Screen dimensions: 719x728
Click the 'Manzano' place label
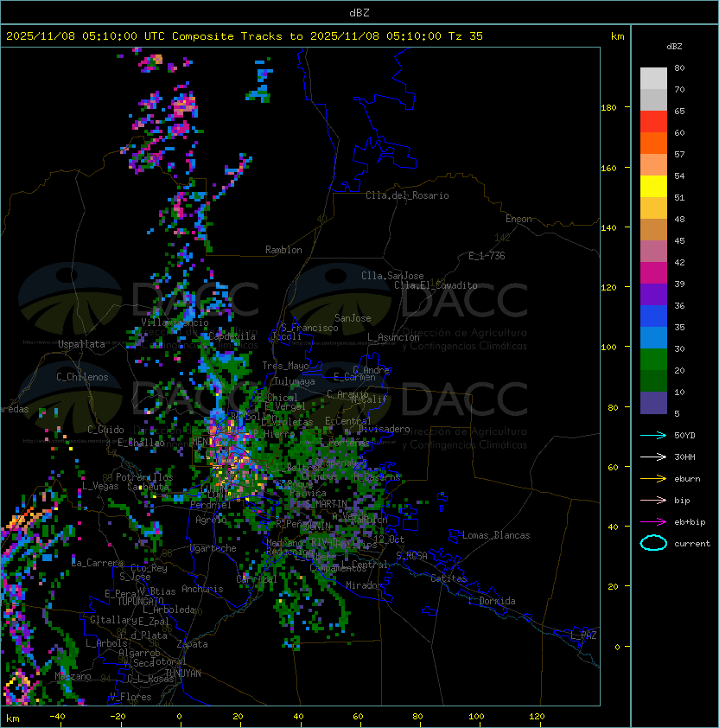[73, 676]
